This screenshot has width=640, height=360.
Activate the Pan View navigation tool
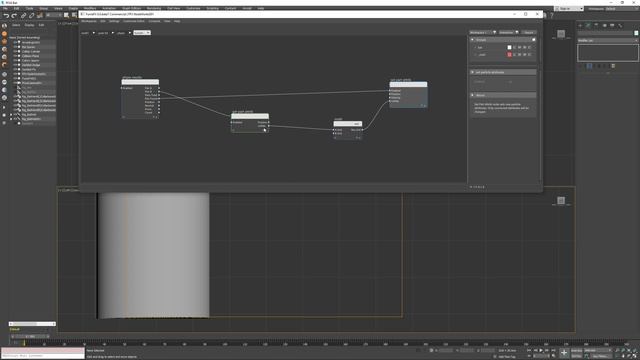pos(623,356)
